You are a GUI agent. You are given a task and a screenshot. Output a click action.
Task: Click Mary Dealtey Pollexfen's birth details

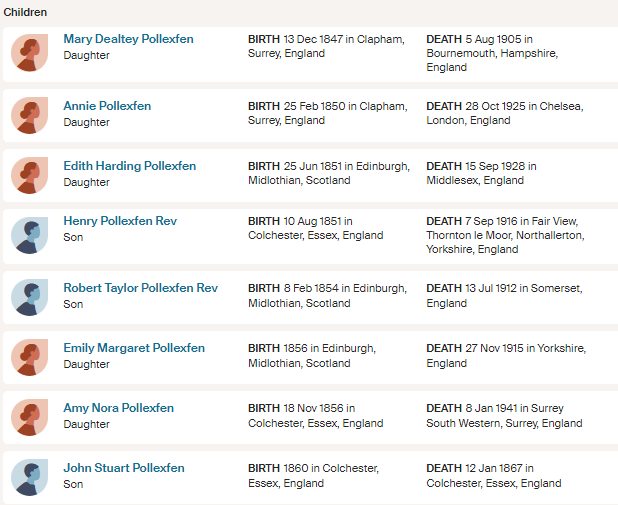coord(326,46)
